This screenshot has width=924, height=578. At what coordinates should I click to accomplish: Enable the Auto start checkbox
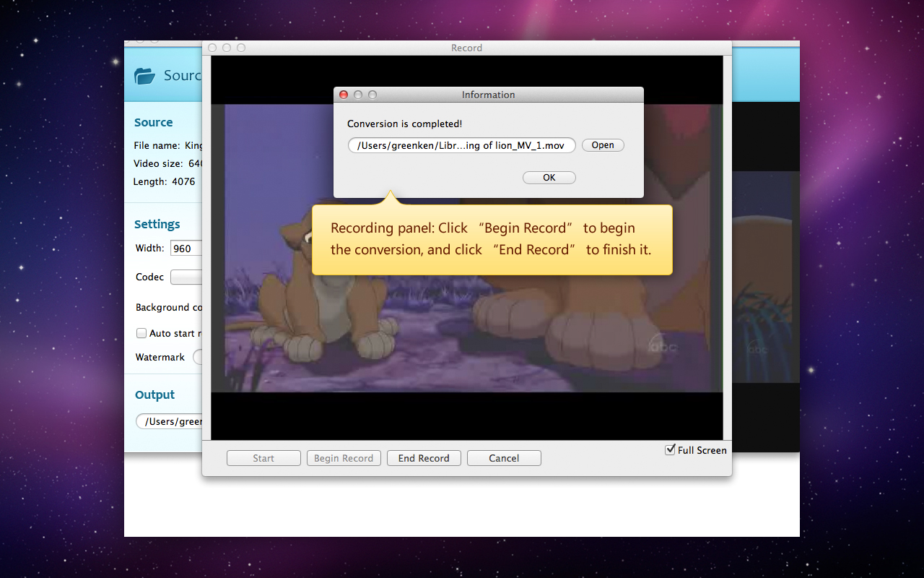tap(141, 333)
